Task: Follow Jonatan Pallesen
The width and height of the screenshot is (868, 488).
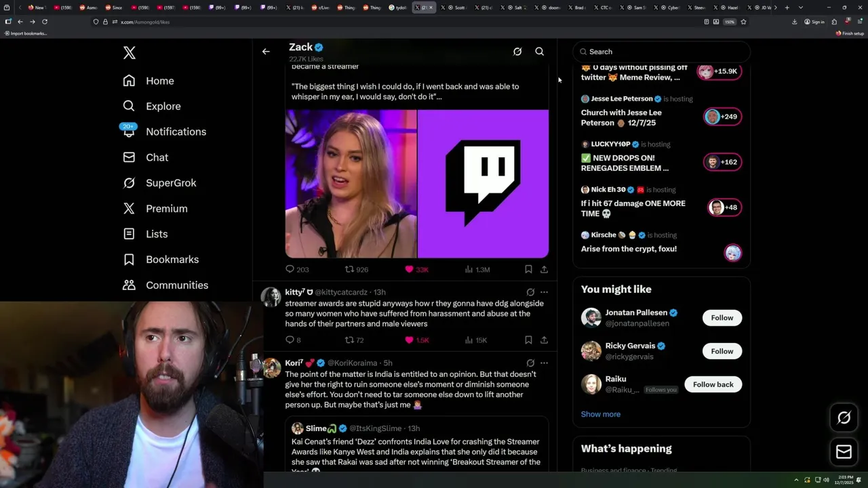Action: click(722, 318)
